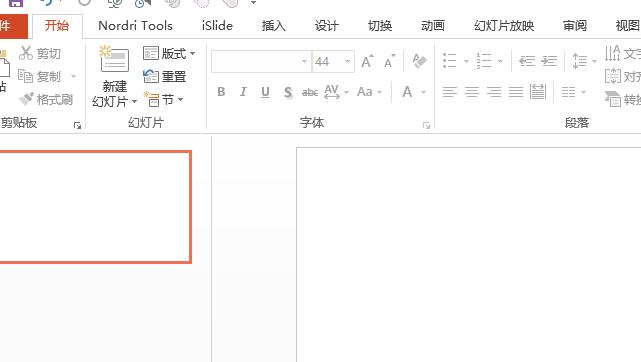Click 重置 reset slide button

pyautogui.click(x=164, y=76)
